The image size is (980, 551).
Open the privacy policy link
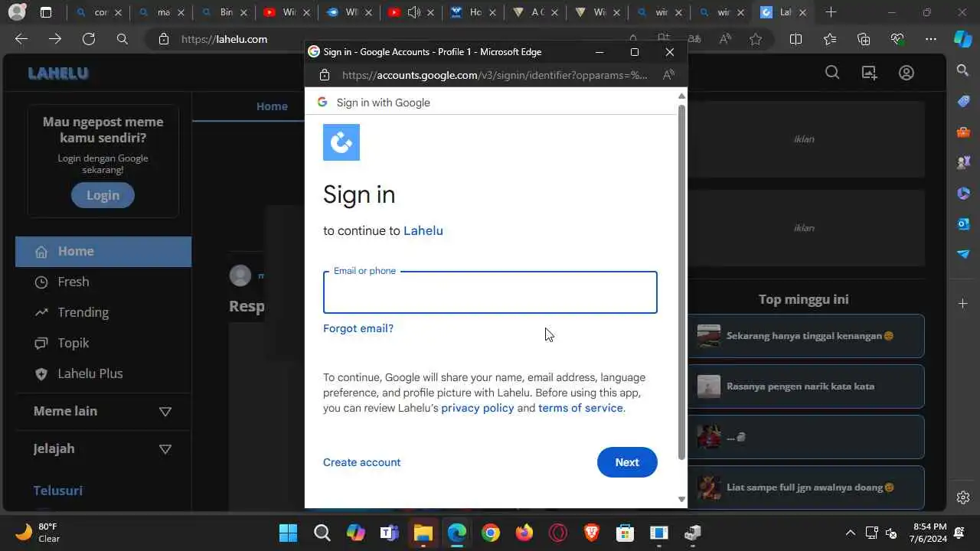click(x=478, y=408)
